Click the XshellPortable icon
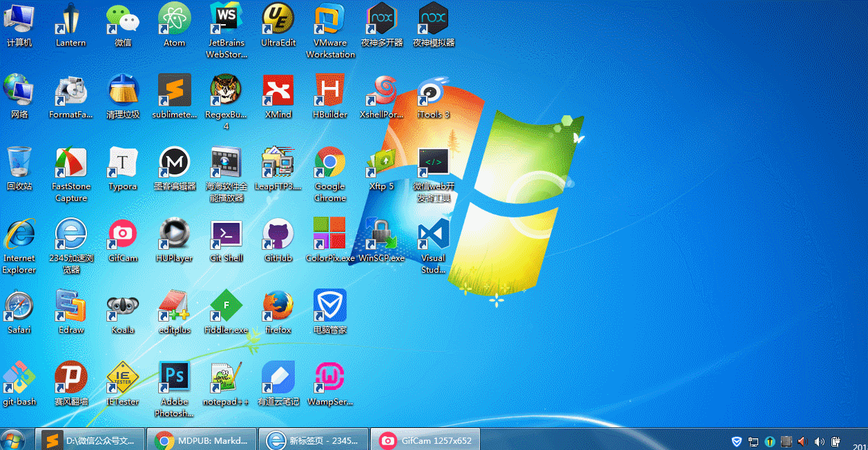 (382, 97)
